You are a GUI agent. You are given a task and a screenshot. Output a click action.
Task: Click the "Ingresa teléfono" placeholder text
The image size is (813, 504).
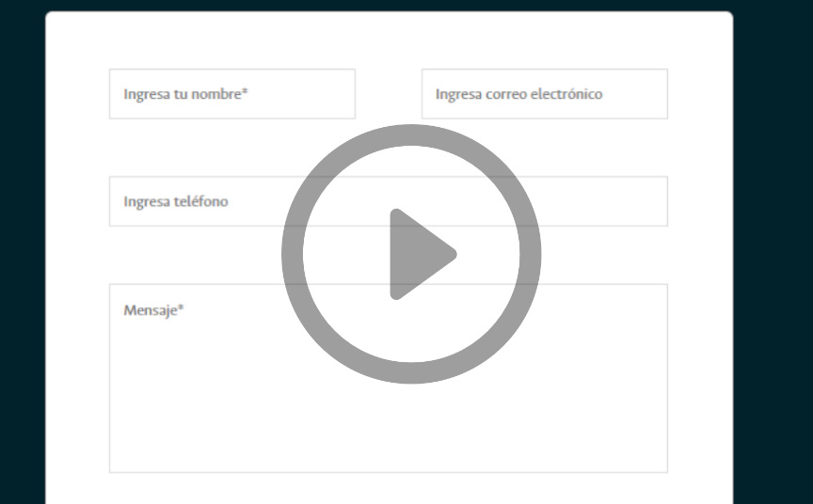176,201
